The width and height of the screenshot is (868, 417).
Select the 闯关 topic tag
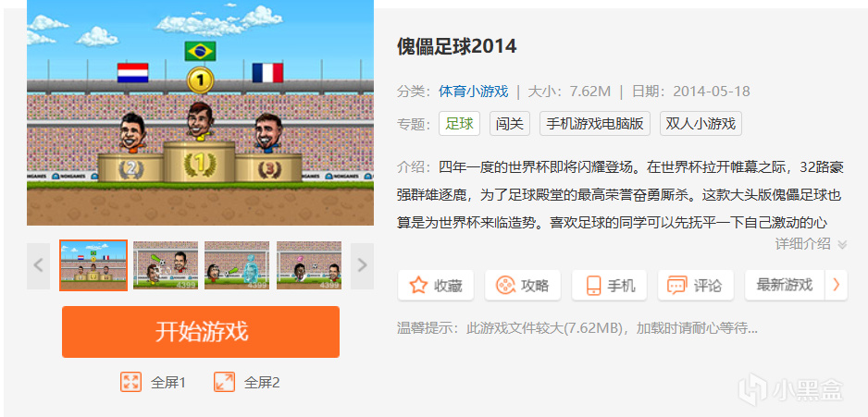tap(509, 123)
